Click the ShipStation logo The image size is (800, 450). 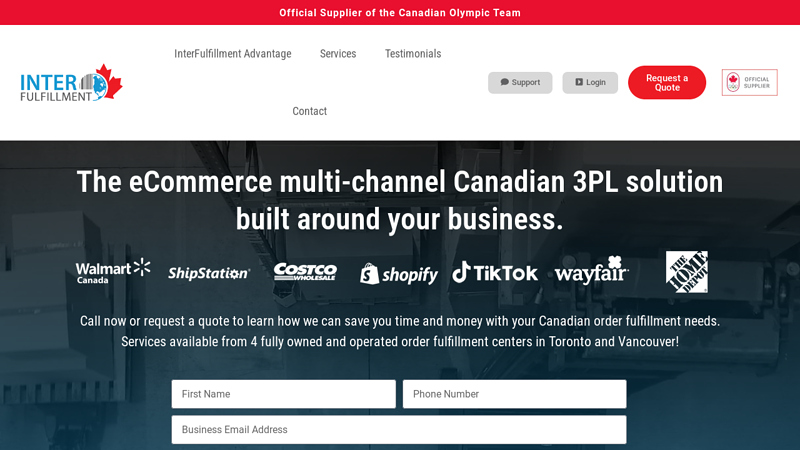point(209,273)
